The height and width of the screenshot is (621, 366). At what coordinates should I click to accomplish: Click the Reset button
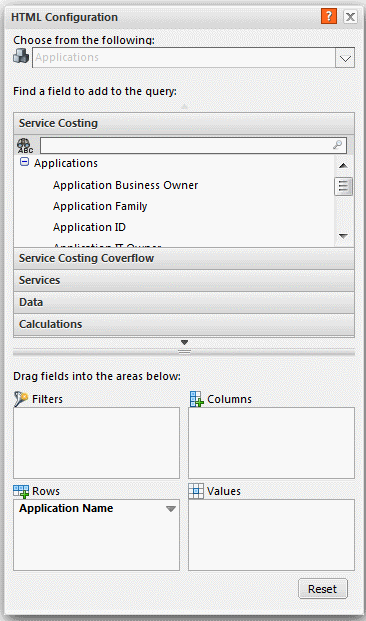[x=323, y=589]
